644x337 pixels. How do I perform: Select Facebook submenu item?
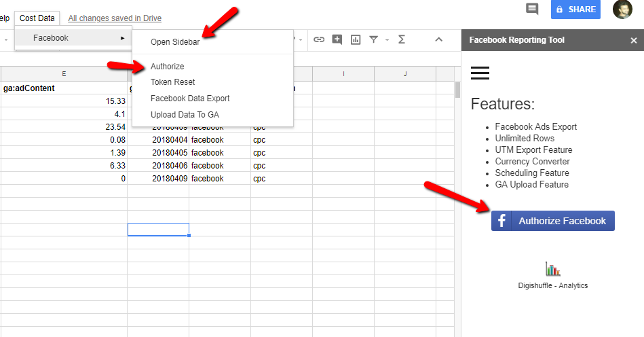point(73,38)
